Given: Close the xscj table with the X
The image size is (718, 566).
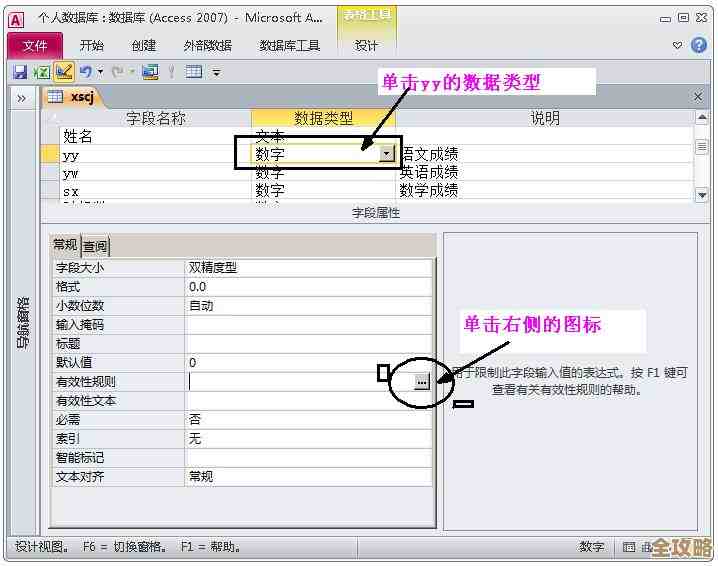Looking at the screenshot, I should [698, 97].
